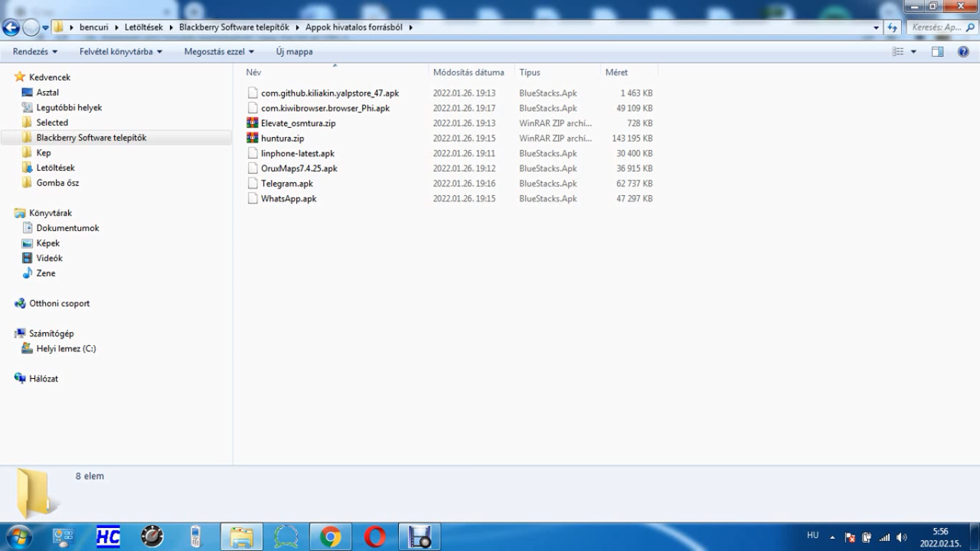This screenshot has width=980, height=551.
Task: Sort files by the Név column header
Action: (x=334, y=72)
